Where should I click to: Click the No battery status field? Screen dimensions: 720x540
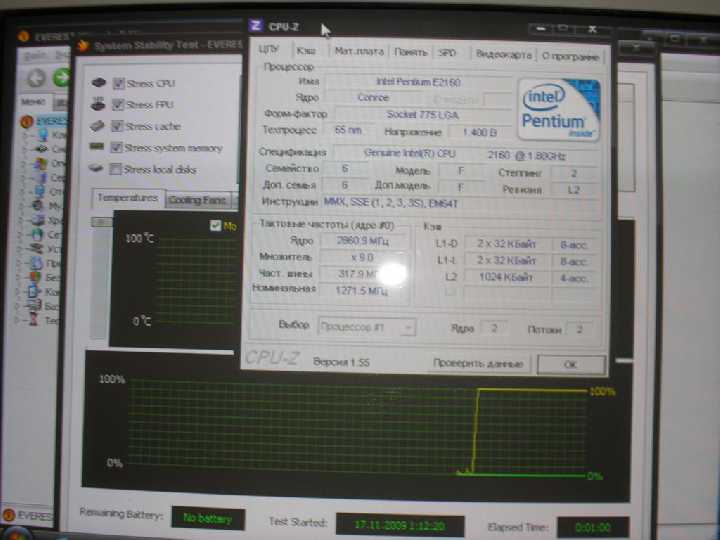click(208, 518)
